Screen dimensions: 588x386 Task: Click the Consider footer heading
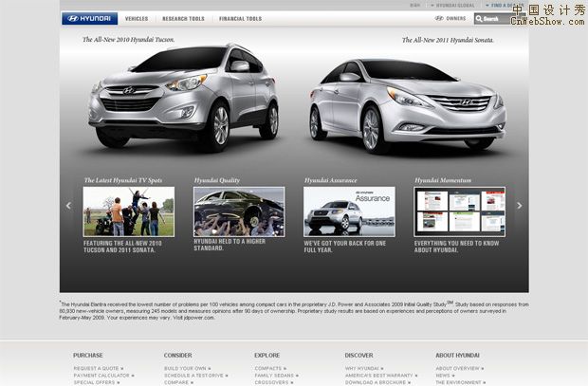pos(177,355)
